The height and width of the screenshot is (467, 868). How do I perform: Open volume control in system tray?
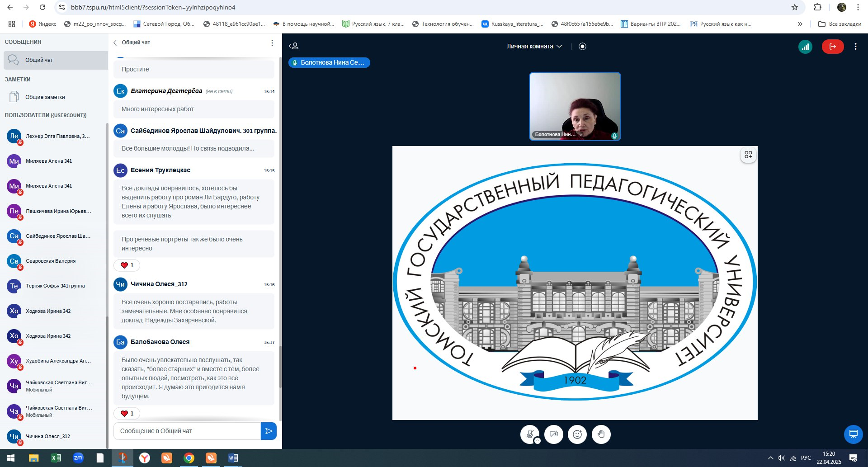pyautogui.click(x=781, y=458)
